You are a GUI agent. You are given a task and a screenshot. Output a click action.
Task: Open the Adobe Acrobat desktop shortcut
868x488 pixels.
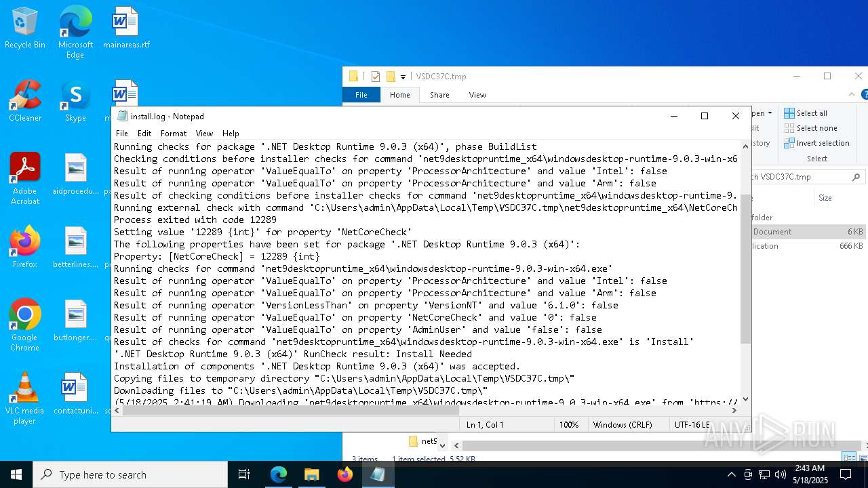[x=25, y=179]
